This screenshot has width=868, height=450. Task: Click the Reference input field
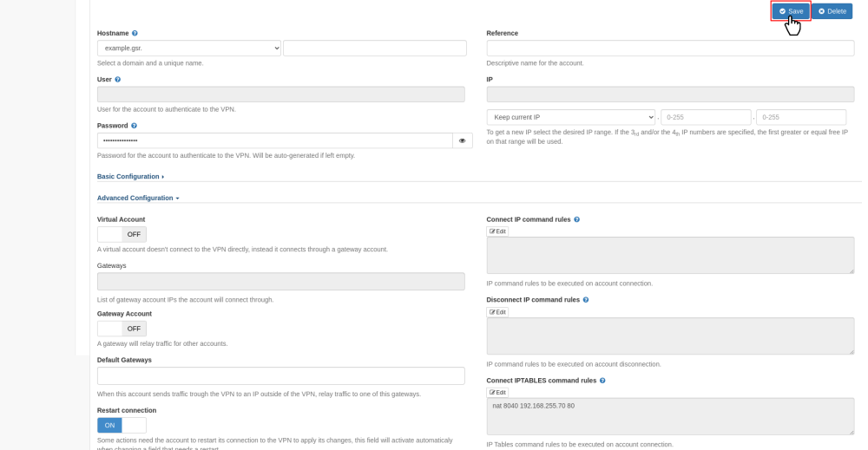pyautogui.click(x=670, y=49)
